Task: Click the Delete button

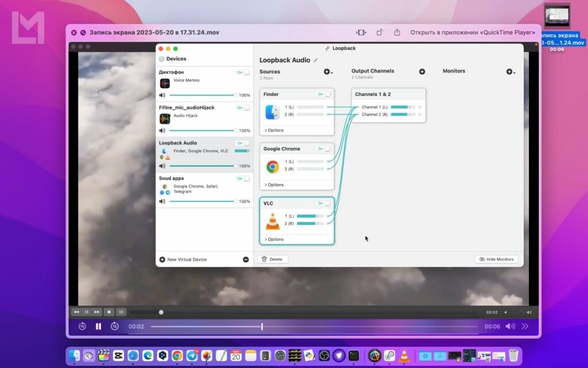Action: click(273, 259)
